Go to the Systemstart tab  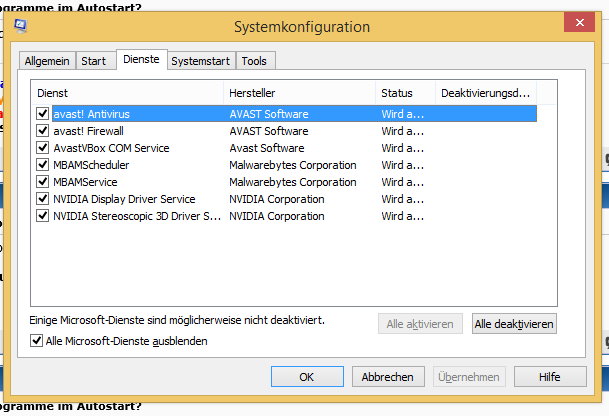200,61
